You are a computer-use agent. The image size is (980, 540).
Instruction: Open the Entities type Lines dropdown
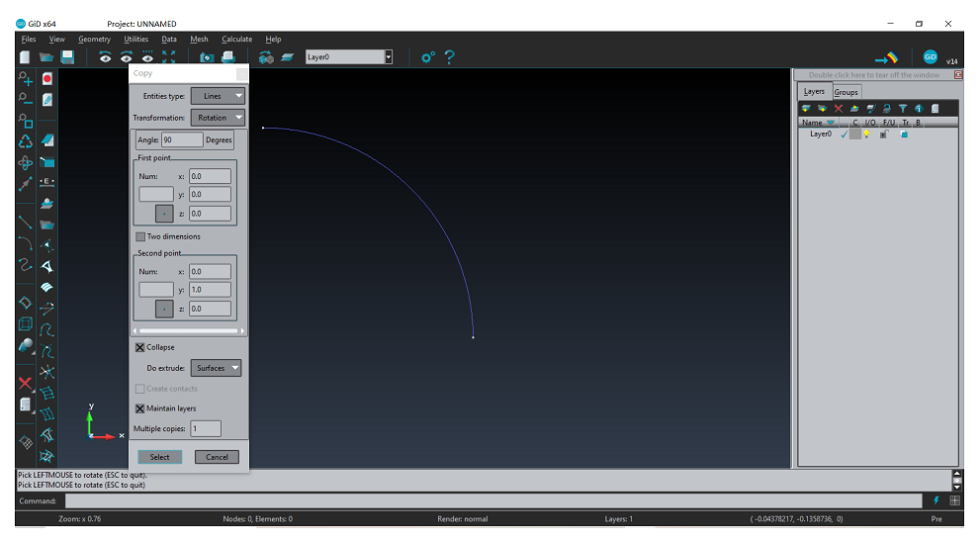tap(218, 96)
